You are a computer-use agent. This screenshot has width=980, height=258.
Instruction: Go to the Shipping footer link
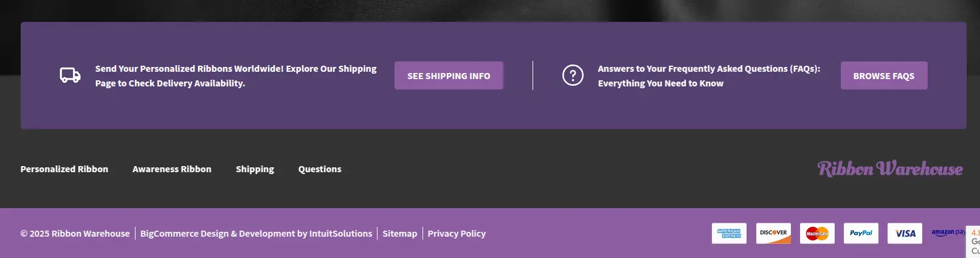[x=255, y=169]
